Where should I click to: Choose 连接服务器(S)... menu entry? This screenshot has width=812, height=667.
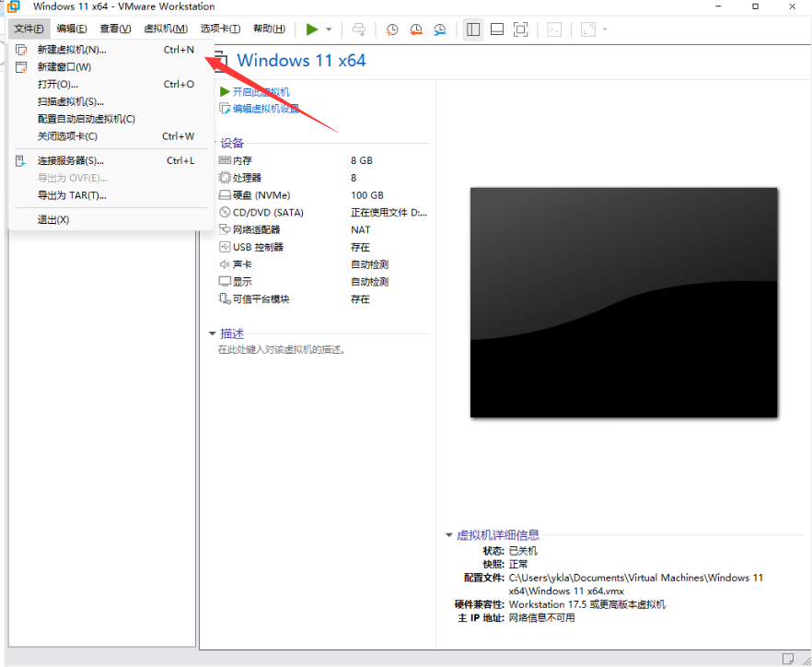coord(110,160)
